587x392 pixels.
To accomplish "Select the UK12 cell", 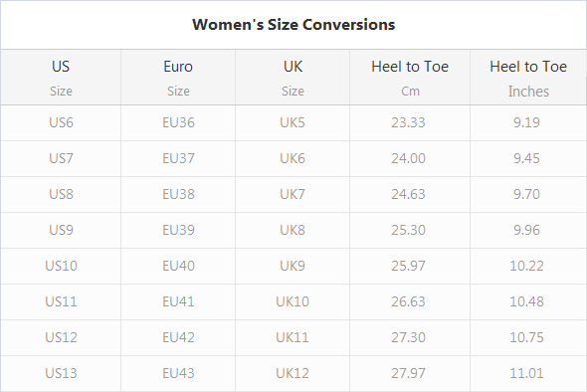I will tap(293, 373).
